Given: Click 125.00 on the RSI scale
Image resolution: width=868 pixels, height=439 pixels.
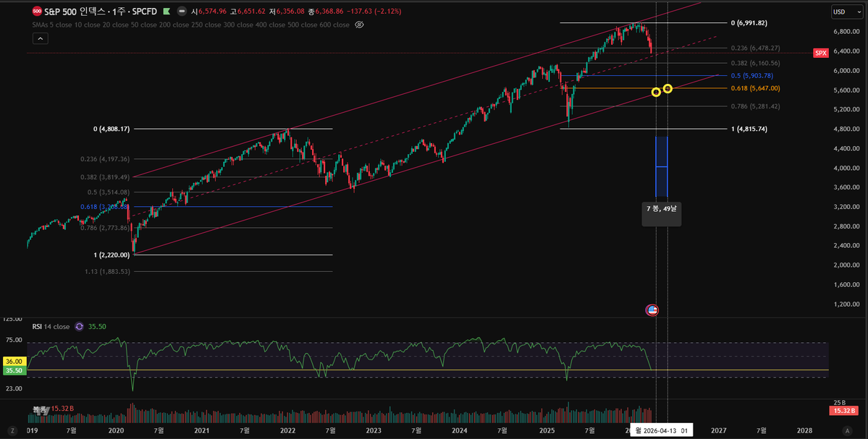Looking at the screenshot, I should click(12, 320).
